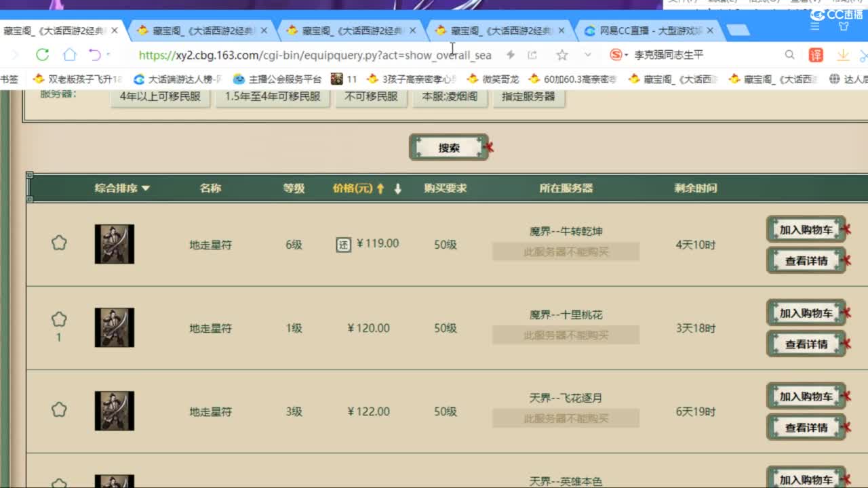Go to the browser home page icon
This screenshot has height=488, width=868.
click(70, 55)
